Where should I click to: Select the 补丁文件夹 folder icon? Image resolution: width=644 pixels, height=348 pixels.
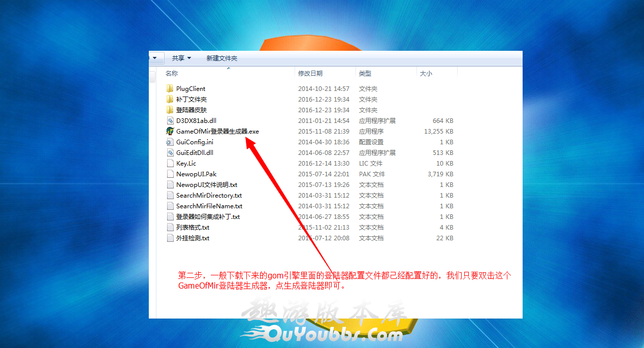[170, 100]
